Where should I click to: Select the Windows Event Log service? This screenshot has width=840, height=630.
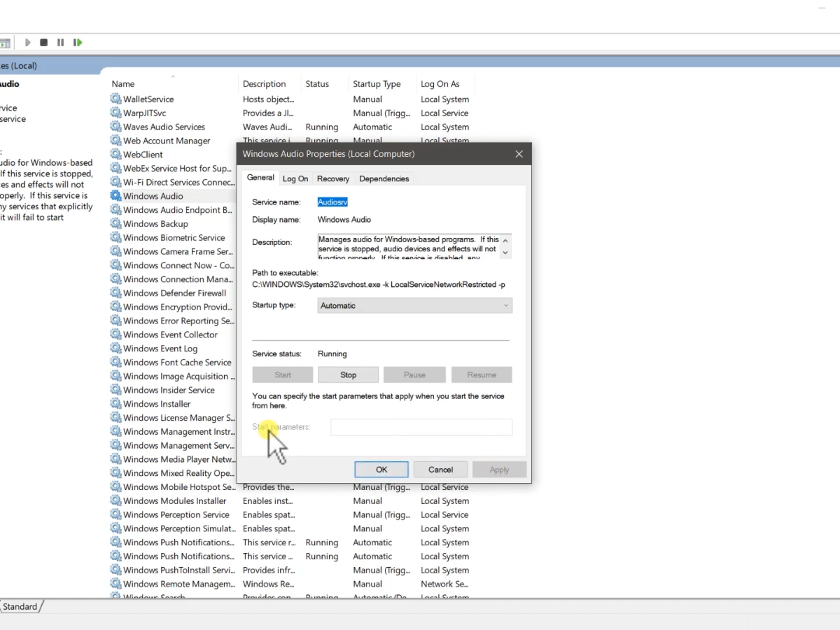(160, 349)
